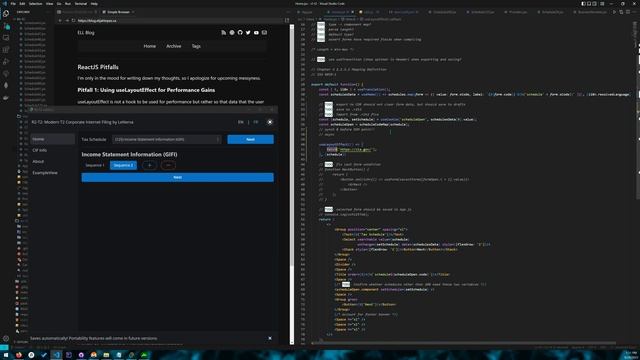640x360 pixels.
Task: Add a sequence with the plus button
Action: pyautogui.click(x=149, y=165)
